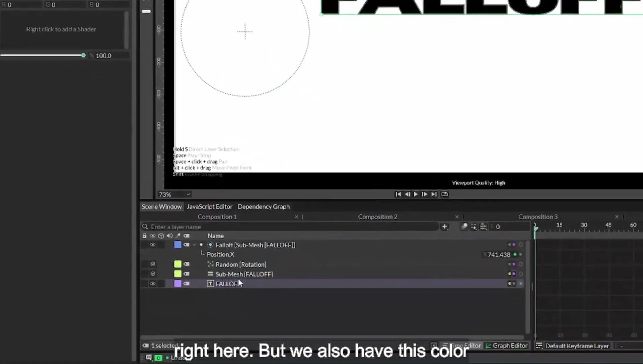Collapse the Falloff layer attributes chevron
Screen dimensions: 643x364
click(194, 245)
